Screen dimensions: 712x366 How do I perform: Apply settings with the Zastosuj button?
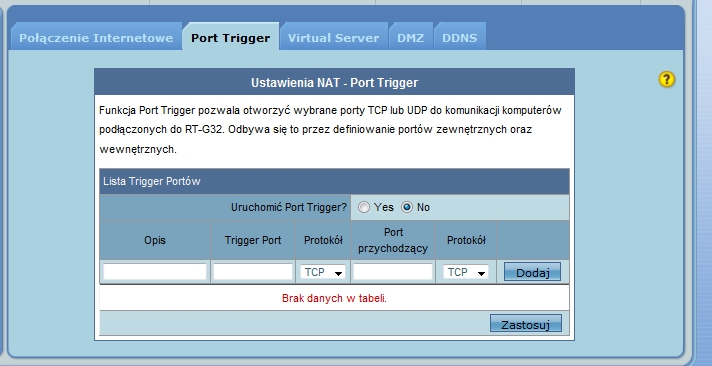pos(526,324)
